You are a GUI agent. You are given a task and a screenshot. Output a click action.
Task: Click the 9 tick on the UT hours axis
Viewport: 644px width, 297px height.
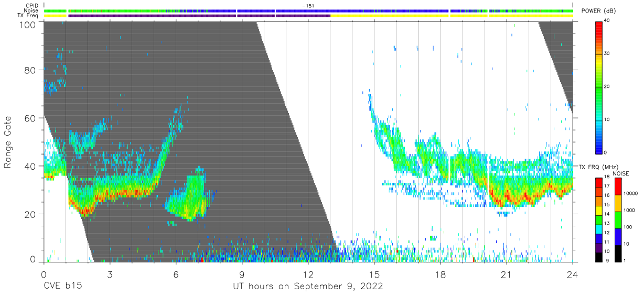(x=242, y=274)
